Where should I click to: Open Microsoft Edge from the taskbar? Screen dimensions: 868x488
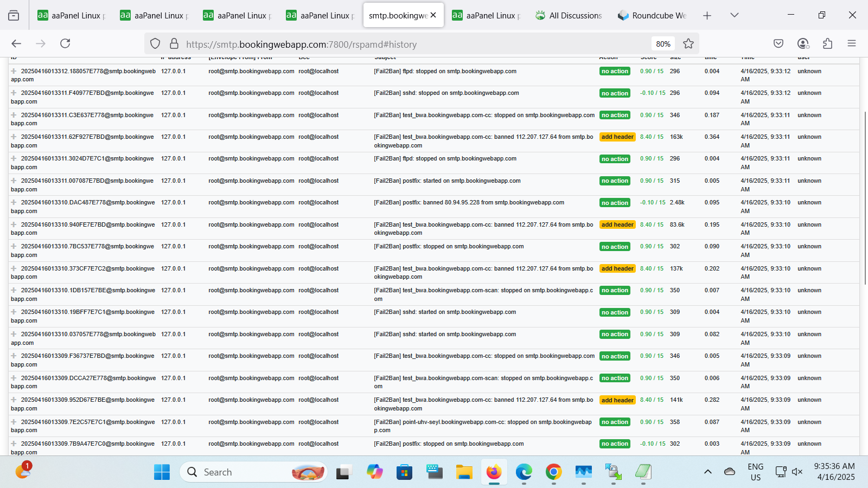pos(524,472)
